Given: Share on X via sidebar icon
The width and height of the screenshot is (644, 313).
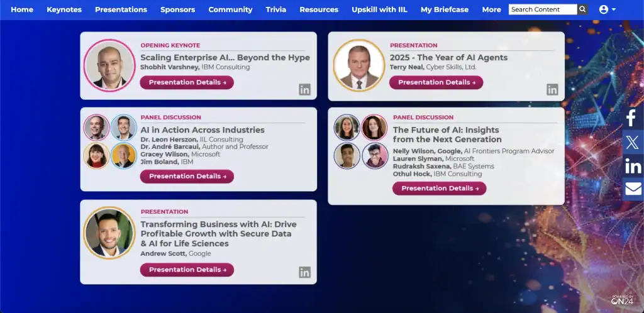Looking at the screenshot, I should tap(633, 142).
